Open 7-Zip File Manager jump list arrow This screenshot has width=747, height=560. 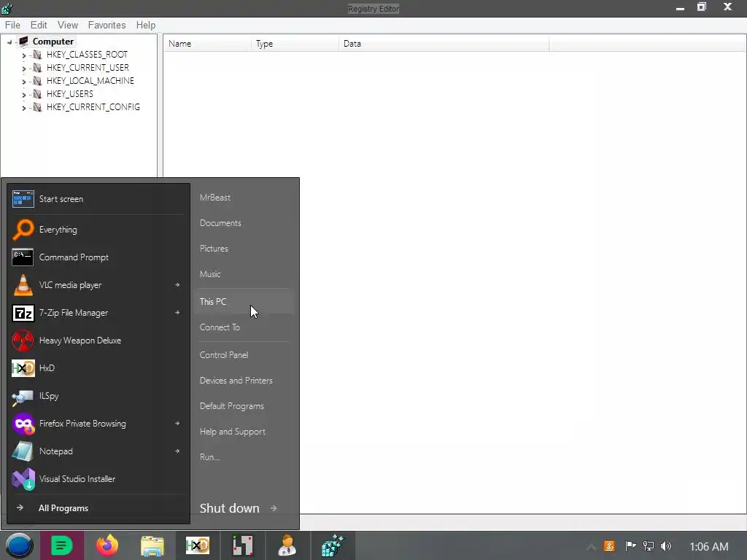(x=177, y=312)
